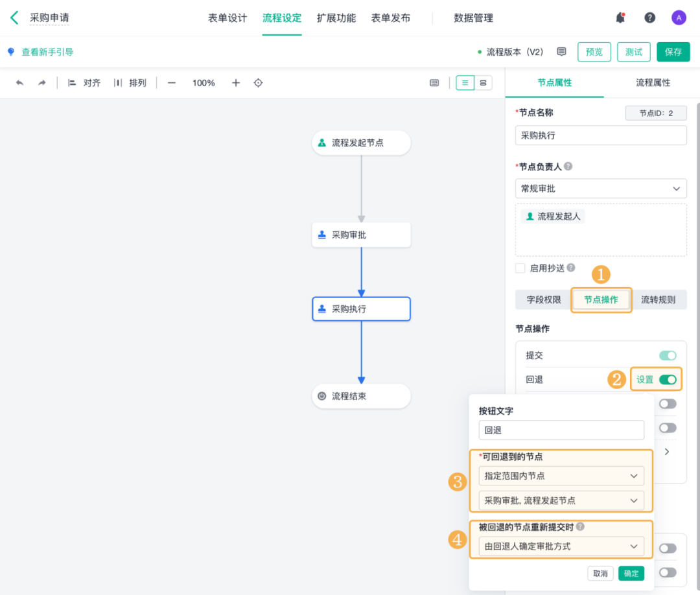Select the 流程结束 node
The image size is (700, 595).
pyautogui.click(x=361, y=396)
